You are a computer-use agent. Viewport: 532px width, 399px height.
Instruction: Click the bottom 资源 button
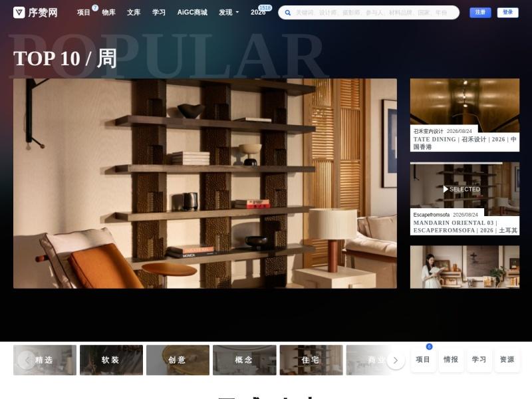[x=507, y=360]
